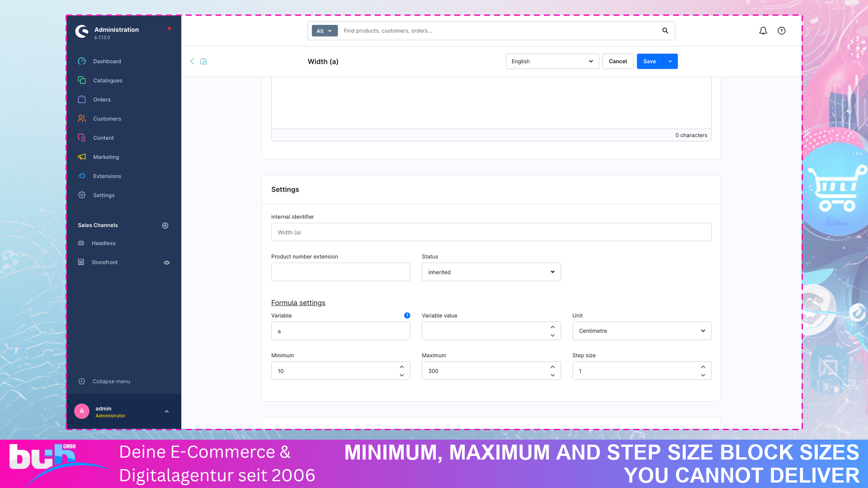Viewport: 868px width, 488px height.
Task: Increase the Minimum value
Action: (402, 367)
